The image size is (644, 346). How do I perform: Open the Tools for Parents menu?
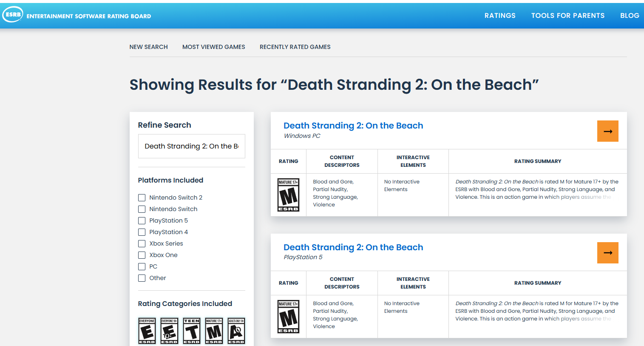(x=568, y=15)
